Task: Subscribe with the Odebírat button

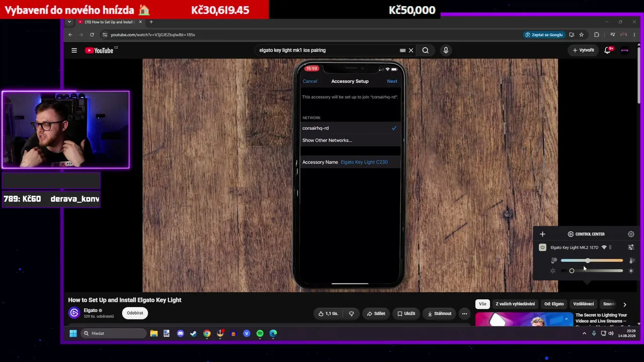Action: pyautogui.click(x=135, y=313)
